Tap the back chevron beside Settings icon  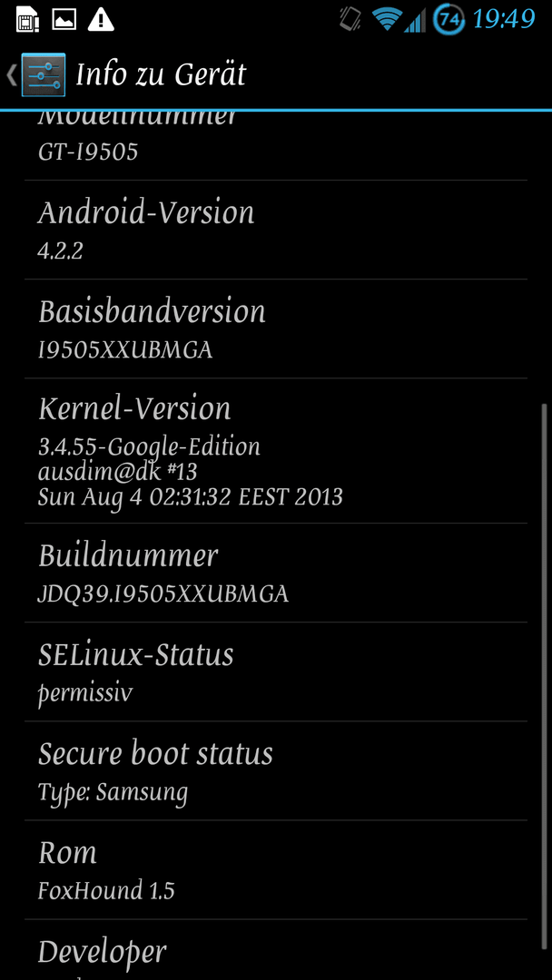coord(11,75)
